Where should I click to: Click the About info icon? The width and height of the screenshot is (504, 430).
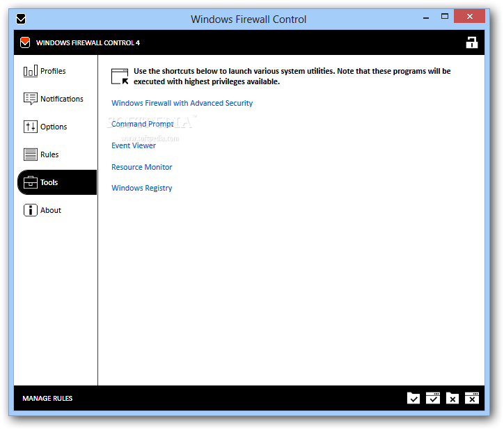(x=31, y=210)
